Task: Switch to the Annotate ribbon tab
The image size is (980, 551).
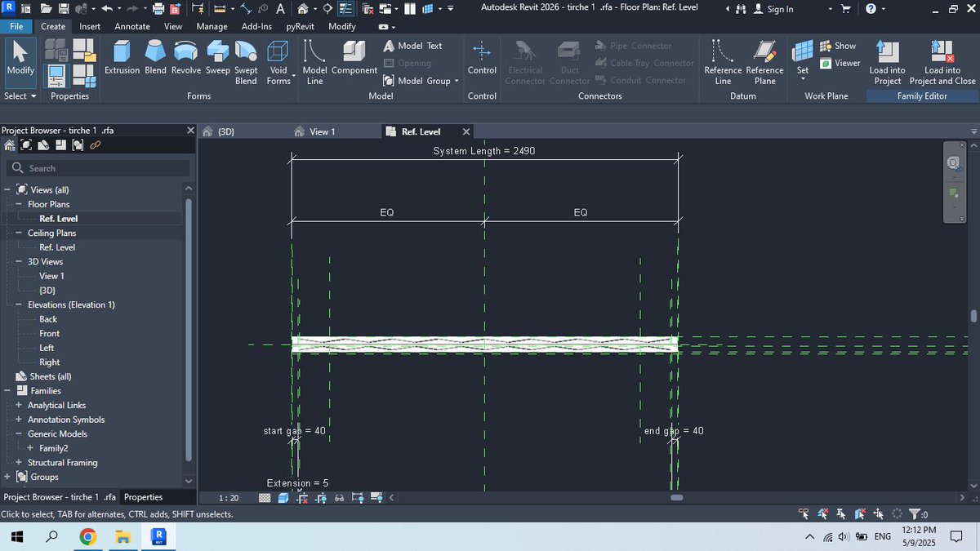Action: tap(132, 26)
